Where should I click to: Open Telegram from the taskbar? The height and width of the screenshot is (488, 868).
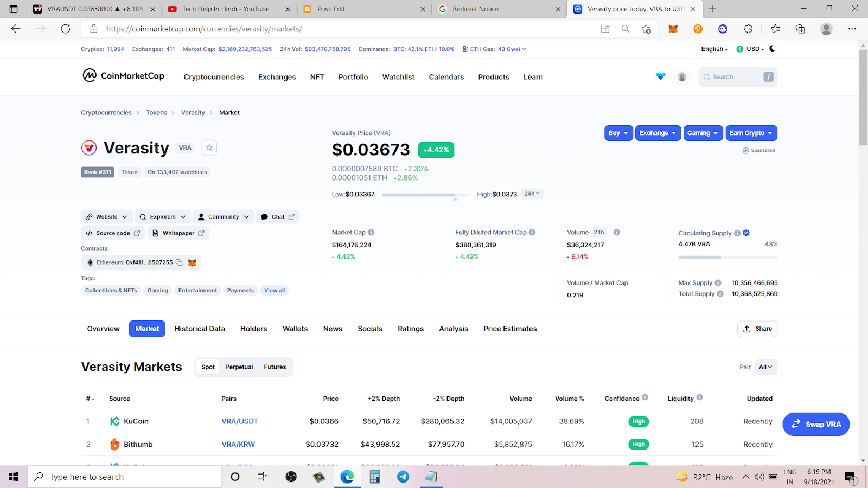tap(403, 477)
